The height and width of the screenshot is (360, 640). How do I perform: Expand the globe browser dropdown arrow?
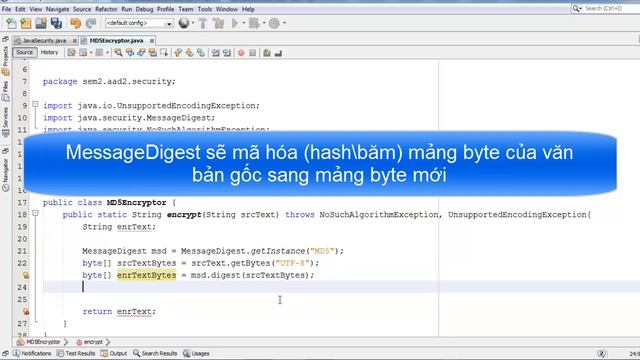click(x=193, y=23)
